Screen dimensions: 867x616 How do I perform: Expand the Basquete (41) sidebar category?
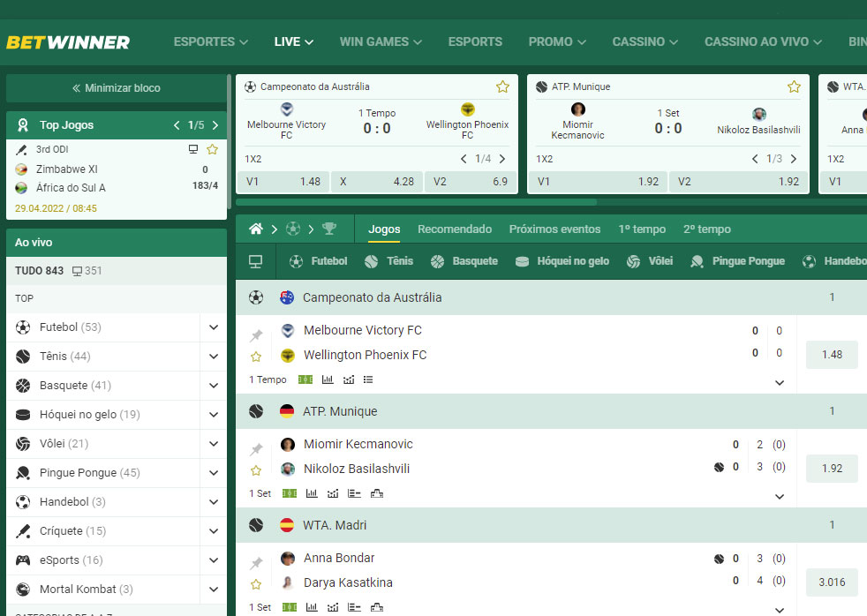pyautogui.click(x=214, y=386)
